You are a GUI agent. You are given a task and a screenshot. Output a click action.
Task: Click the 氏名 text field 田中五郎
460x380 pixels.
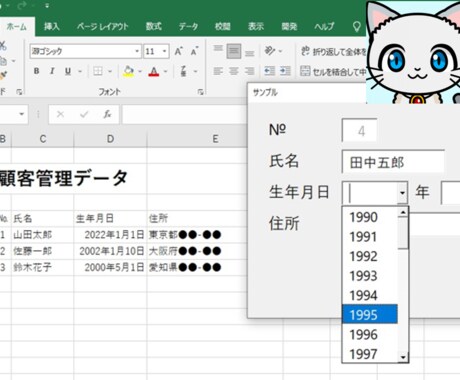click(393, 162)
